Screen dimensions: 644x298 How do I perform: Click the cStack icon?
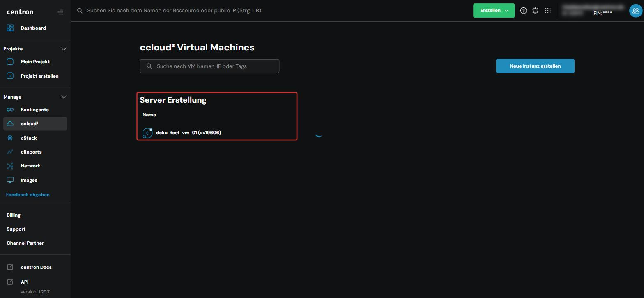coord(10,138)
